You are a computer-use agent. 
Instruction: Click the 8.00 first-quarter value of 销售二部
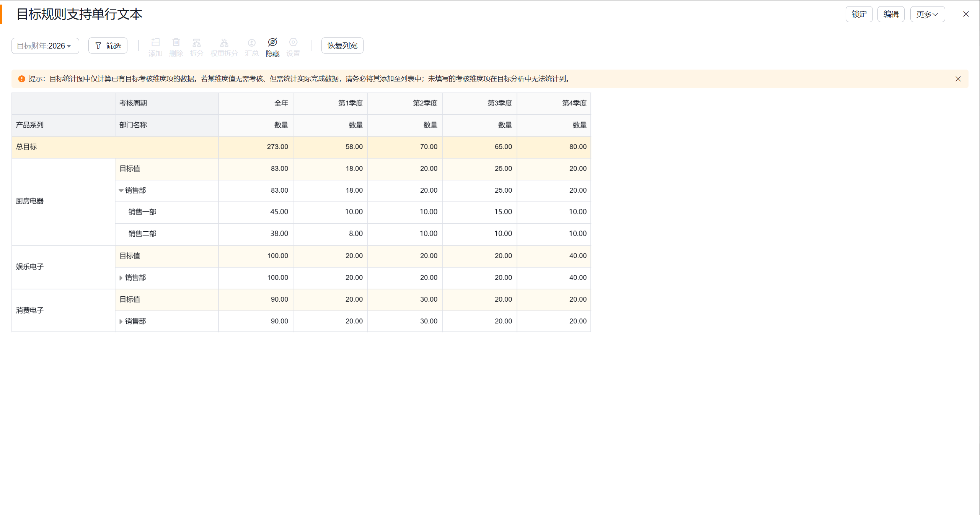[356, 234]
